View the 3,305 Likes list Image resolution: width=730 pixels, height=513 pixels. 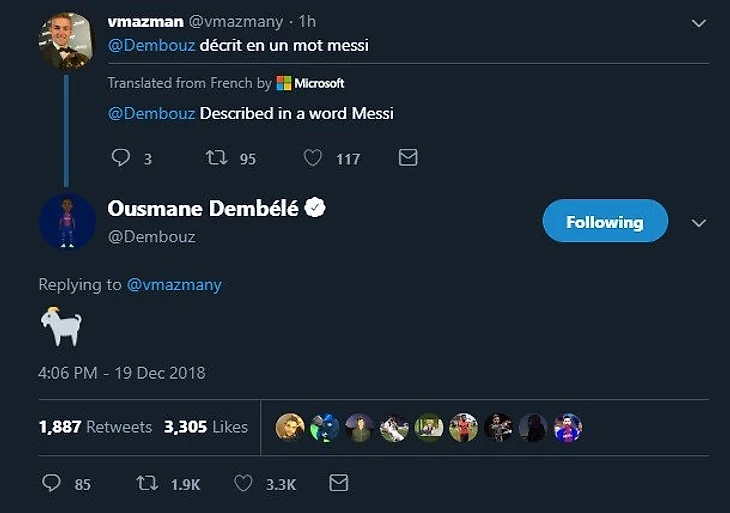(205, 427)
